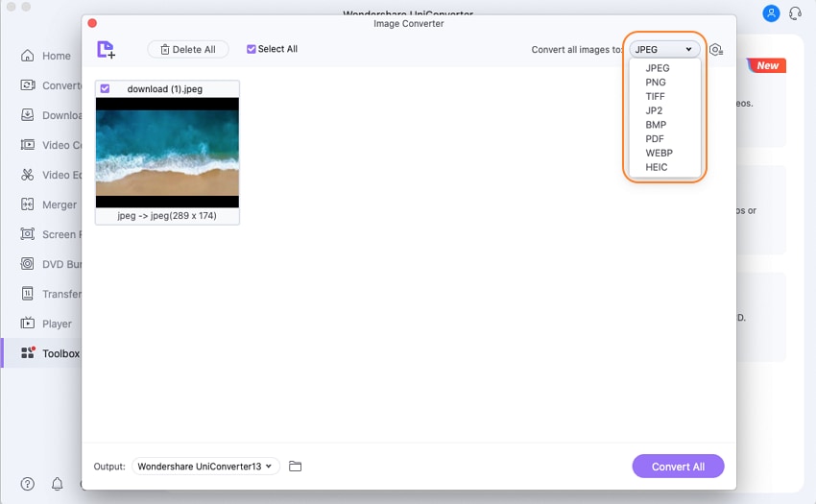
Task: Toggle the Select All checkbox
Action: (x=251, y=49)
